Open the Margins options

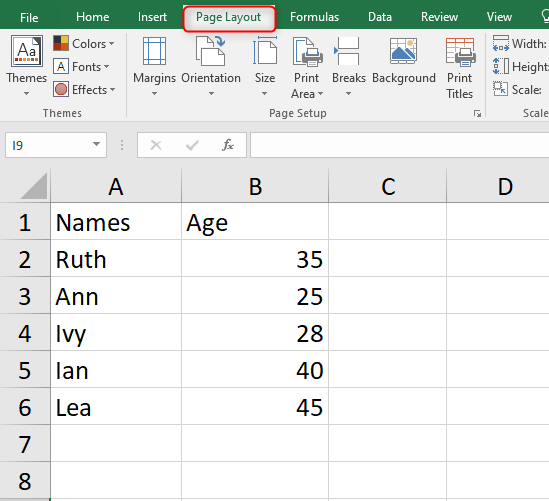[154, 65]
